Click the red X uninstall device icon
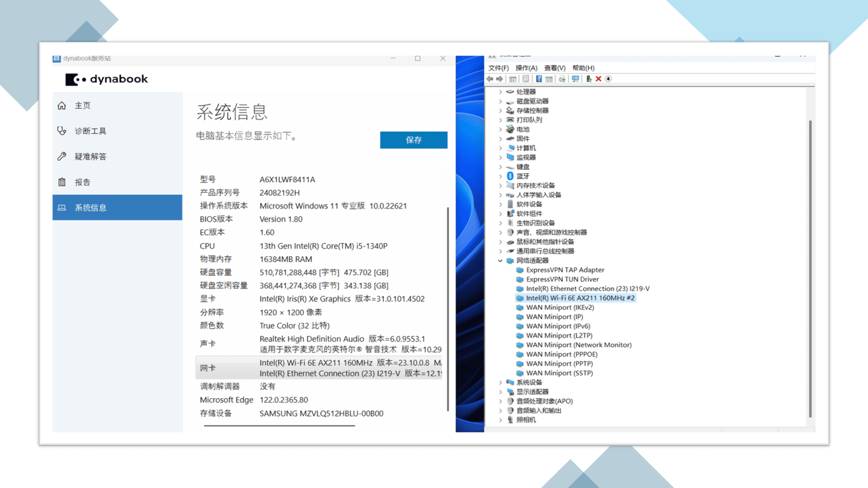 point(598,79)
